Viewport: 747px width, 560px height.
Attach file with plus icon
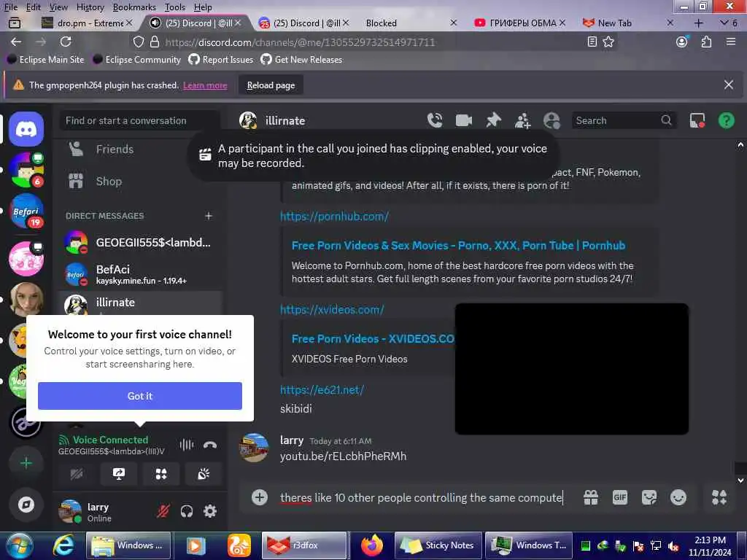click(x=260, y=497)
